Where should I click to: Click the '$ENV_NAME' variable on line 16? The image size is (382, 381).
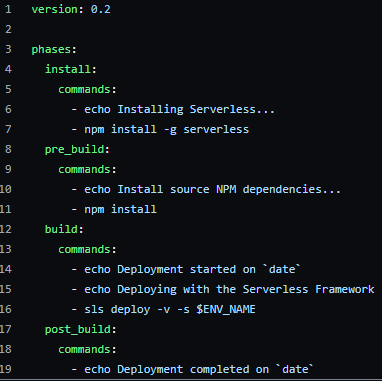[x=226, y=309]
